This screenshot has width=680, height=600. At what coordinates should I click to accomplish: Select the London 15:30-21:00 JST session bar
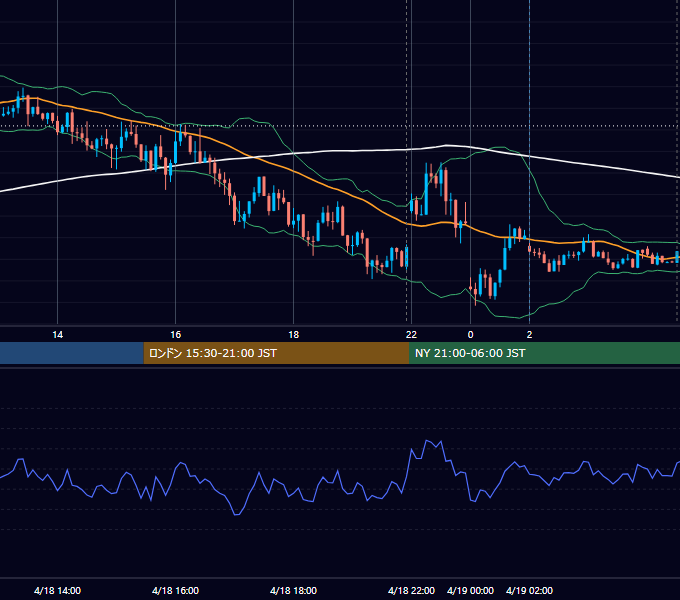pos(276,353)
